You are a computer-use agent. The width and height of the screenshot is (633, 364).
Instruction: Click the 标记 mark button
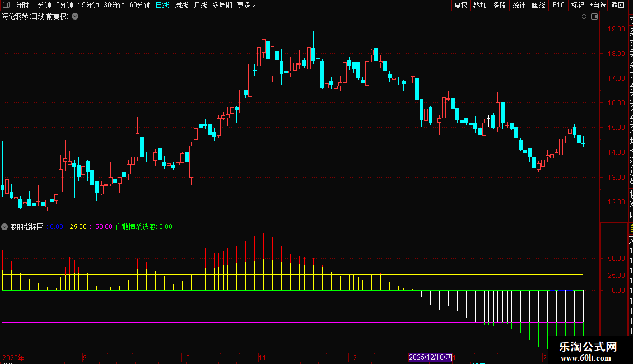pos(578,5)
